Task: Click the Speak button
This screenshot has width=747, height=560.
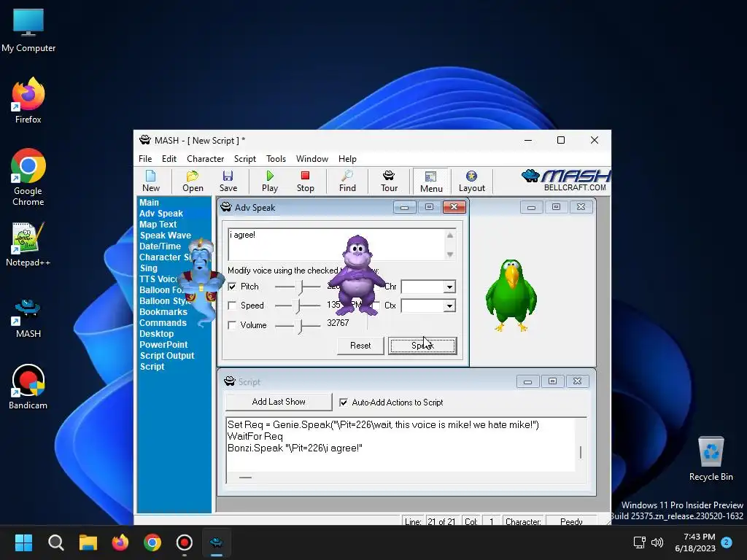Action: coord(422,346)
